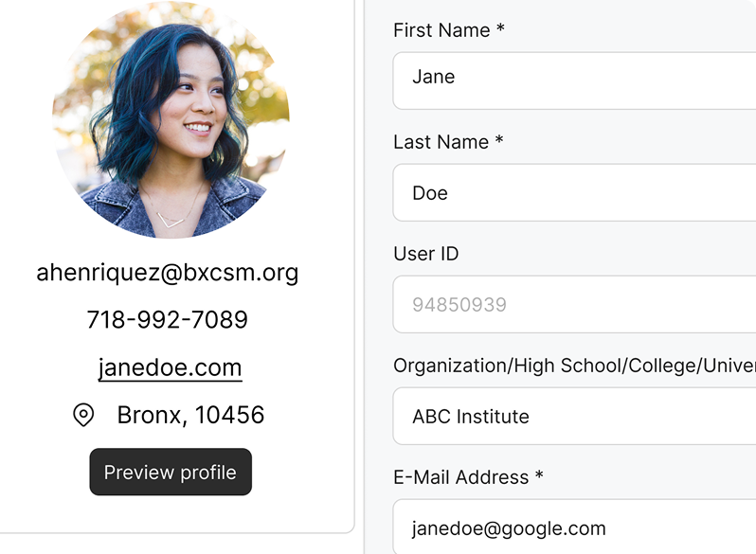The image size is (756, 554).
Task: Click into the Last Name field
Action: point(574,192)
